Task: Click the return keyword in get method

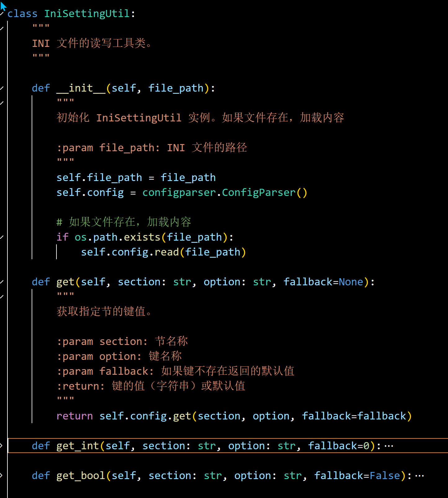Action: click(74, 416)
